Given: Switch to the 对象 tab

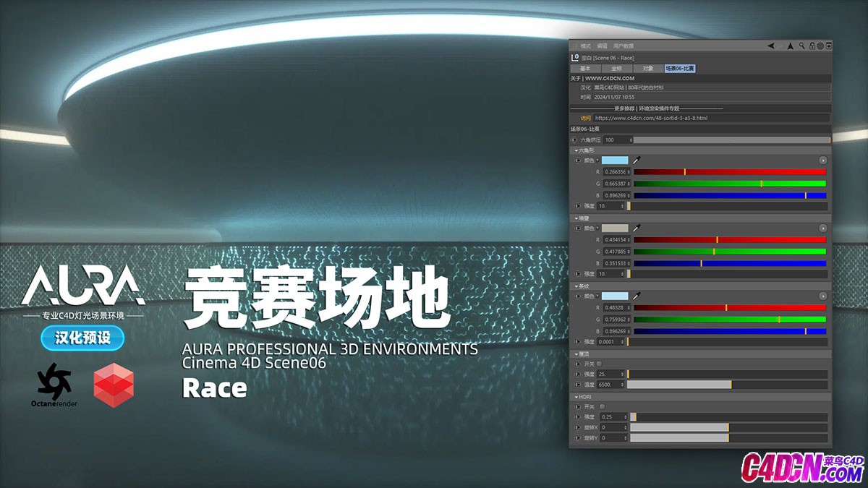Looking at the screenshot, I should pyautogui.click(x=648, y=69).
